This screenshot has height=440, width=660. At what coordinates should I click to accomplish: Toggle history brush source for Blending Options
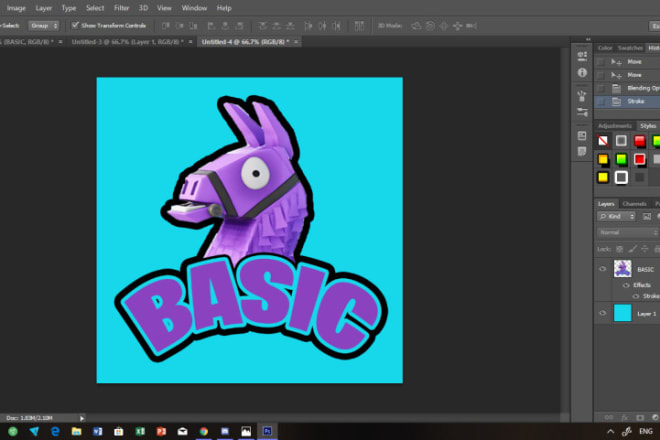tap(601, 88)
